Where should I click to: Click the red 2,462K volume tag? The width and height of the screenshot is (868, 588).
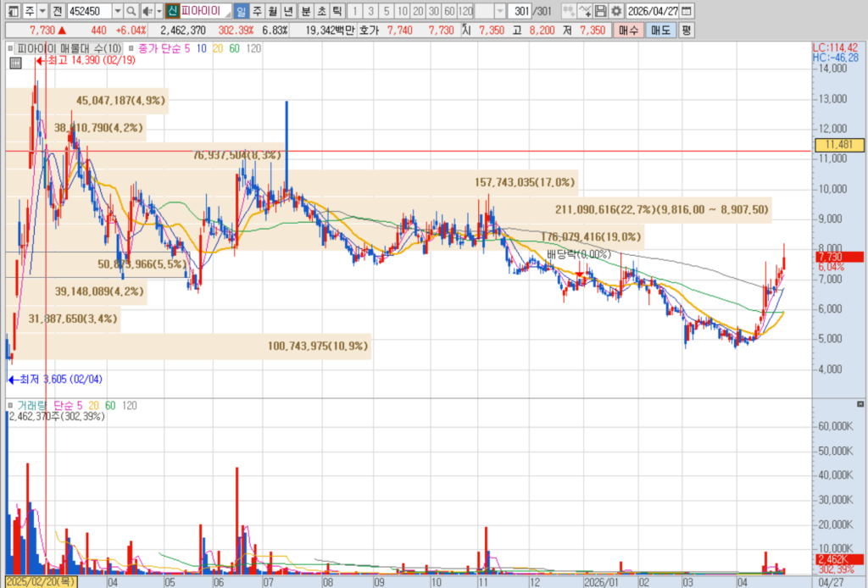click(x=839, y=560)
